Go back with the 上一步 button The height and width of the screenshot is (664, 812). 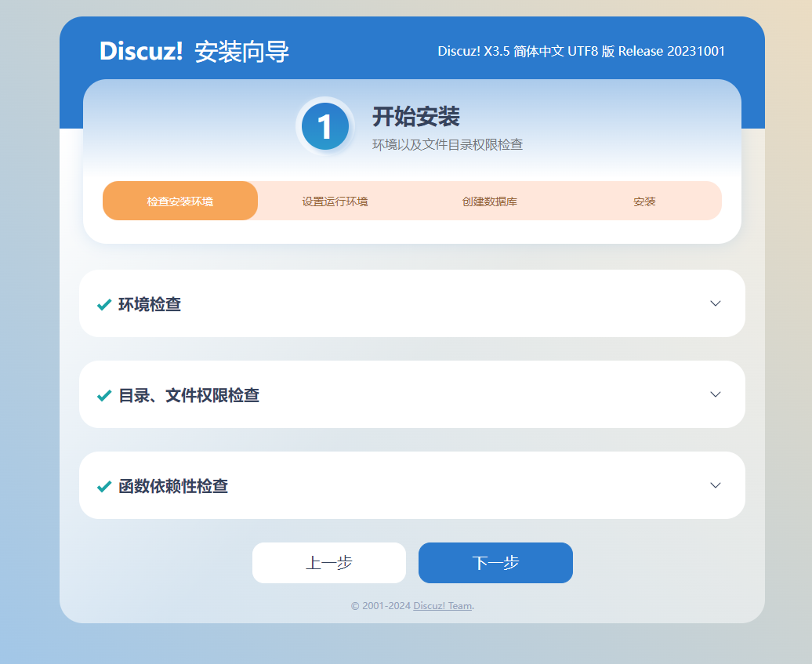(329, 563)
